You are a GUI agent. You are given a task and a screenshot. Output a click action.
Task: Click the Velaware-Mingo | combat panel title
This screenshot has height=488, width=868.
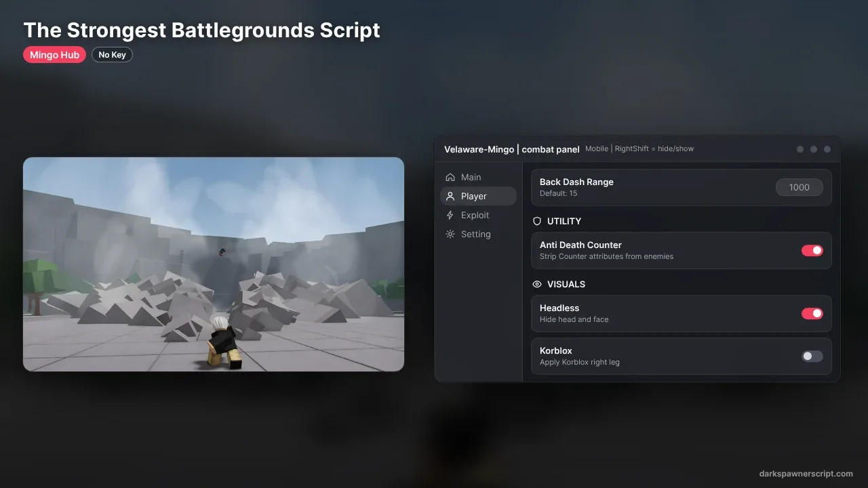tap(512, 149)
